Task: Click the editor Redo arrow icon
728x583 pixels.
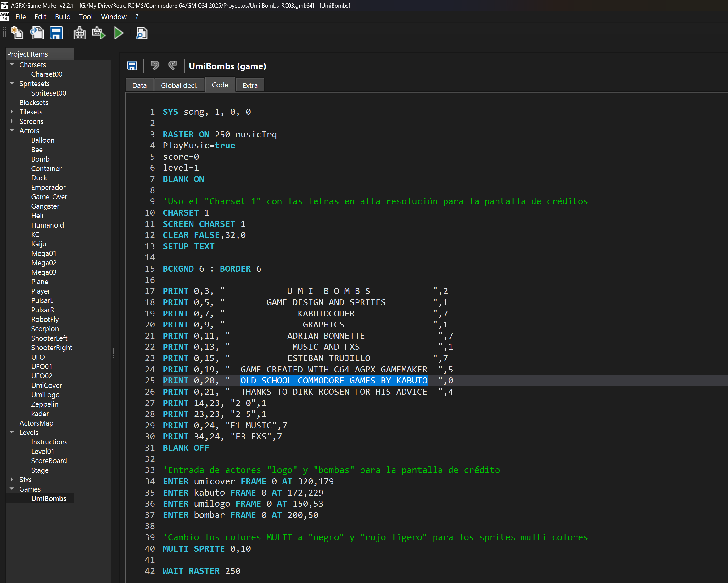Action: click(x=172, y=65)
